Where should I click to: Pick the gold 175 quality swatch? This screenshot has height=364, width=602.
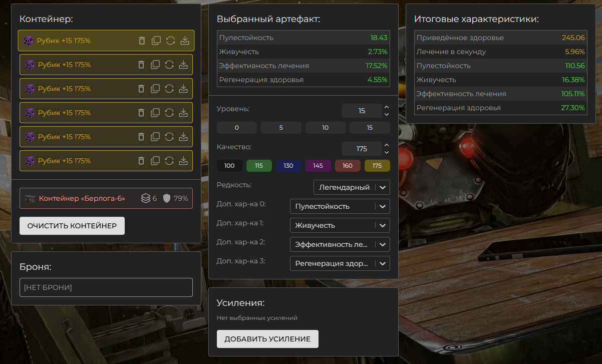(377, 166)
